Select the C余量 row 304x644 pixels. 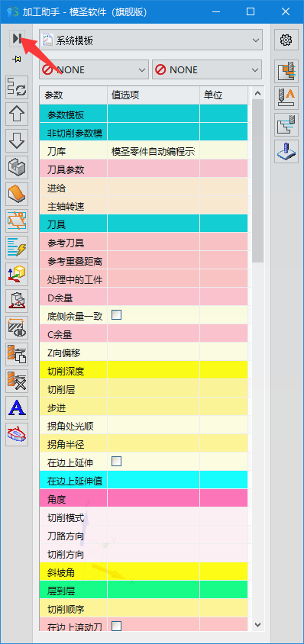(144, 333)
